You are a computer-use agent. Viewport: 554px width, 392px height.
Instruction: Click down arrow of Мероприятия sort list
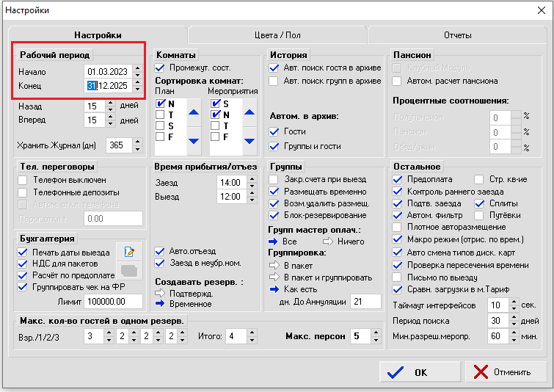tap(249, 141)
